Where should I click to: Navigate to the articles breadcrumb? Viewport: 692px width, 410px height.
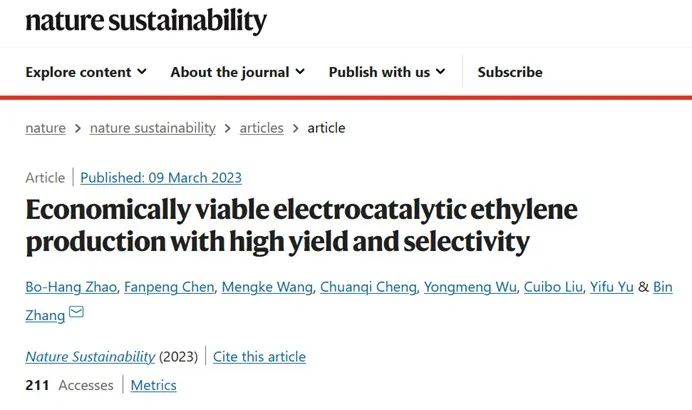coord(262,128)
